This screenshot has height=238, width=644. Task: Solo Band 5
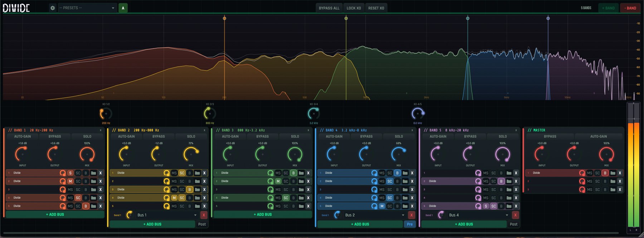coord(503,136)
